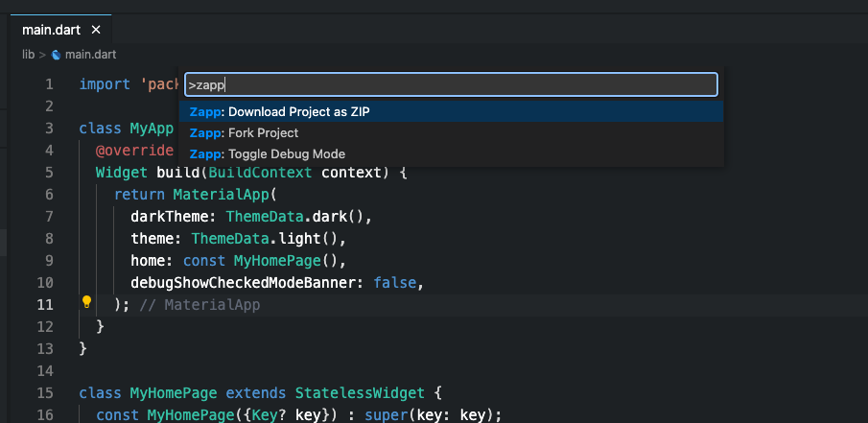Click 'BuildContext' on line 5
This screenshot has width=868, height=423.
pos(260,173)
